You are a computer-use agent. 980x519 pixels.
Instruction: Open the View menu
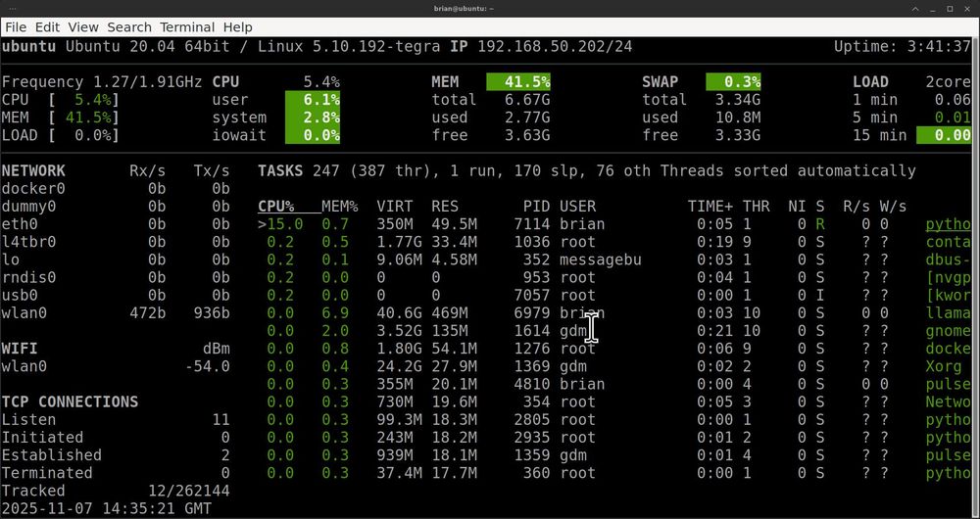pos(83,27)
